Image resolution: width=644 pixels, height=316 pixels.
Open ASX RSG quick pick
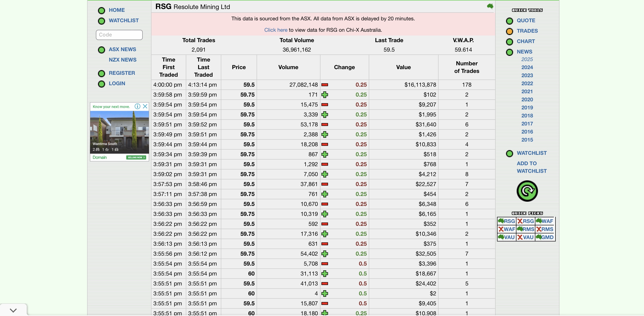(506, 221)
